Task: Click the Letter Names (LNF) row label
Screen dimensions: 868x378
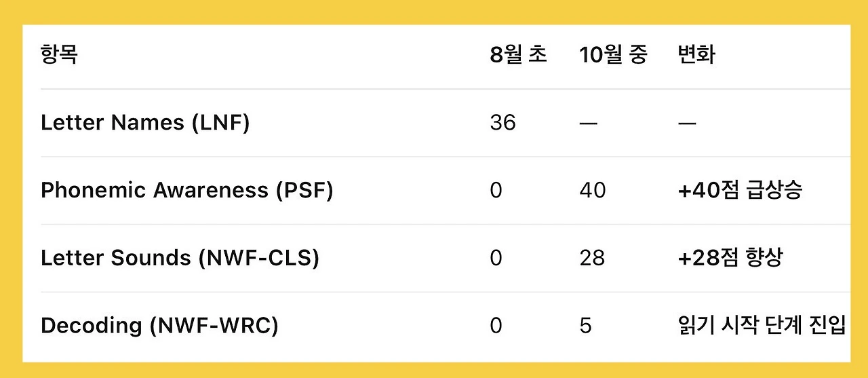Action: [x=145, y=123]
